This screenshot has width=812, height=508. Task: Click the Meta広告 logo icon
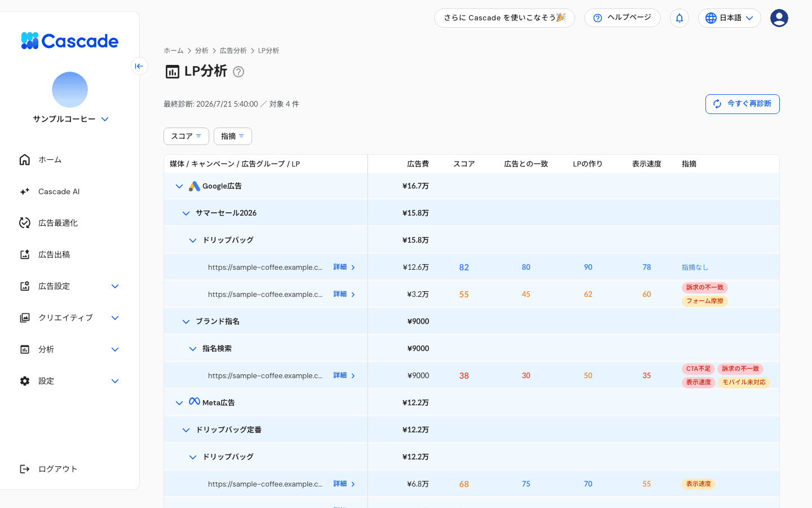click(x=195, y=401)
